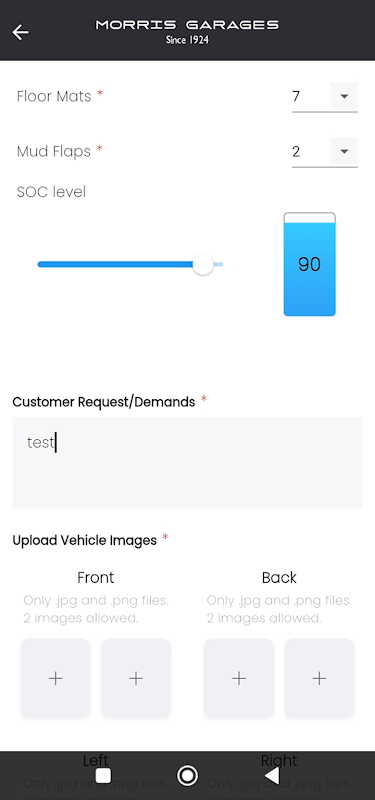Viewport: 375px width, 800px height.
Task: Click the SOC level slider handle
Action: click(x=203, y=264)
